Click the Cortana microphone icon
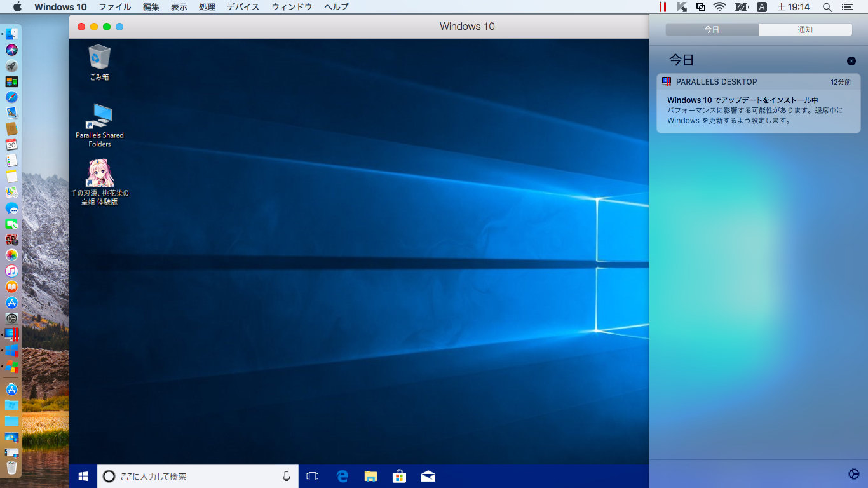 pyautogui.click(x=286, y=476)
